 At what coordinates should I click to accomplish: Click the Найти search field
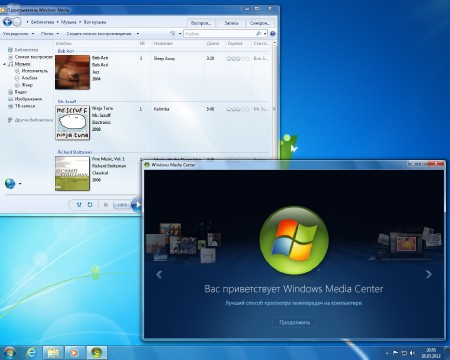pos(220,34)
